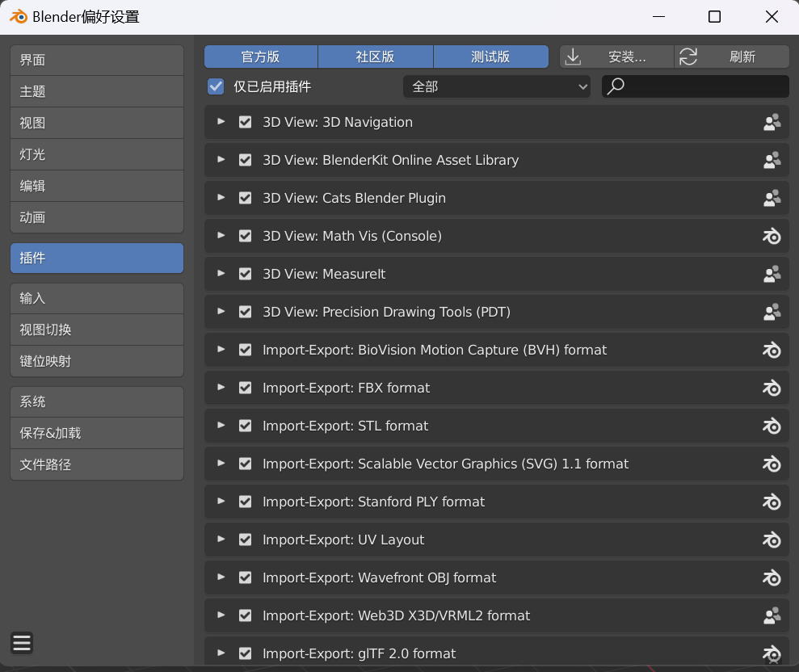Click the 安装... button
799x672 pixels.
pos(616,57)
